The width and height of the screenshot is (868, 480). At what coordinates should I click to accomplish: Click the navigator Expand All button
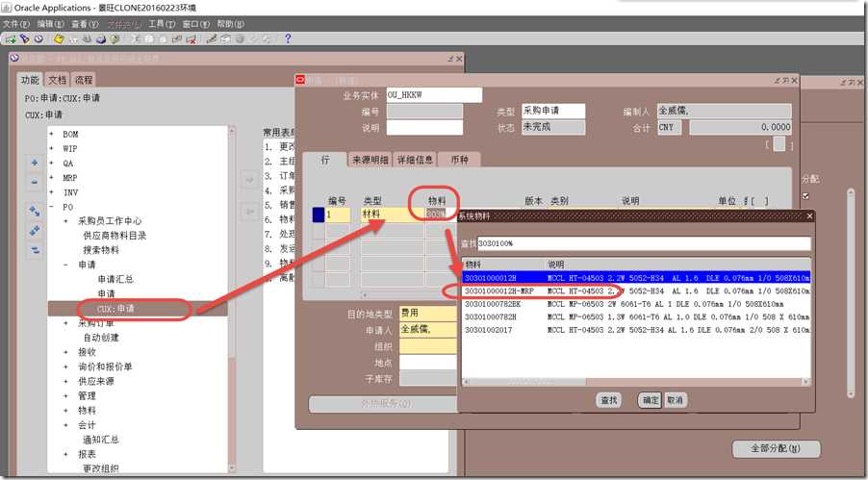[x=35, y=230]
